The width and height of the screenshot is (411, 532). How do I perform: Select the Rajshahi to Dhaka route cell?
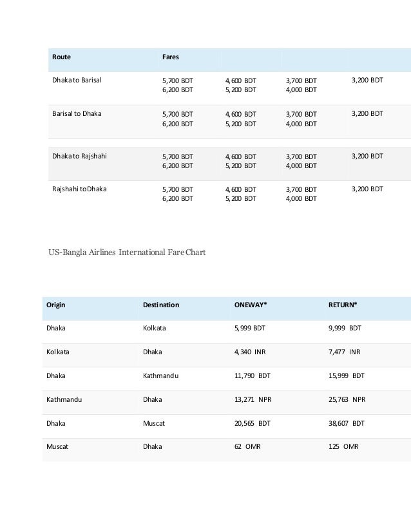pos(80,189)
